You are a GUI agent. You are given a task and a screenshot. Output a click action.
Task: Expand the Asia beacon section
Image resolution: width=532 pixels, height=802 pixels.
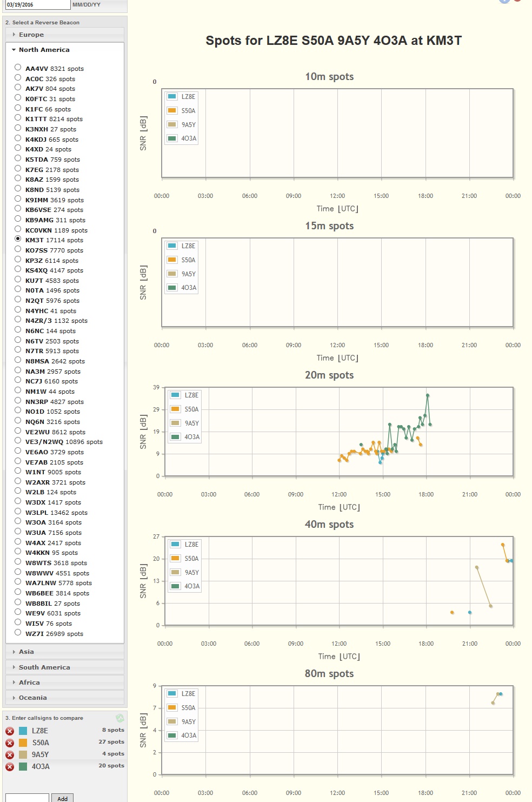(26, 652)
